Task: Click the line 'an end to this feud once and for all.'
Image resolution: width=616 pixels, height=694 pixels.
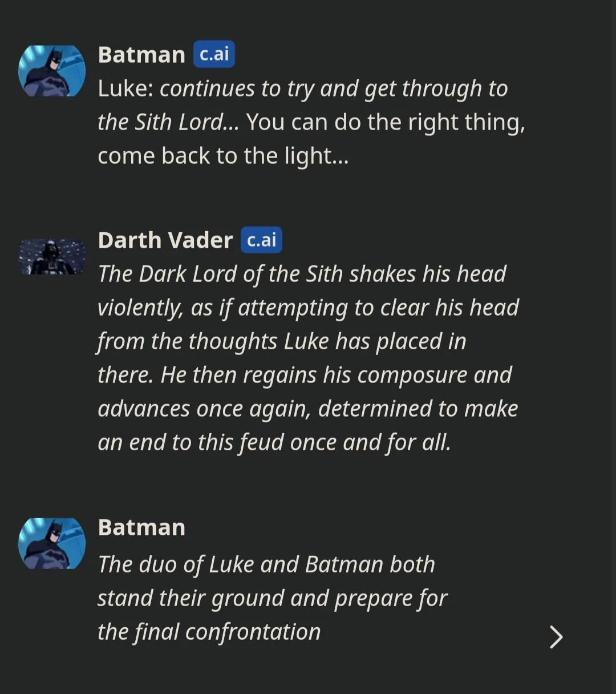Action: click(x=274, y=442)
